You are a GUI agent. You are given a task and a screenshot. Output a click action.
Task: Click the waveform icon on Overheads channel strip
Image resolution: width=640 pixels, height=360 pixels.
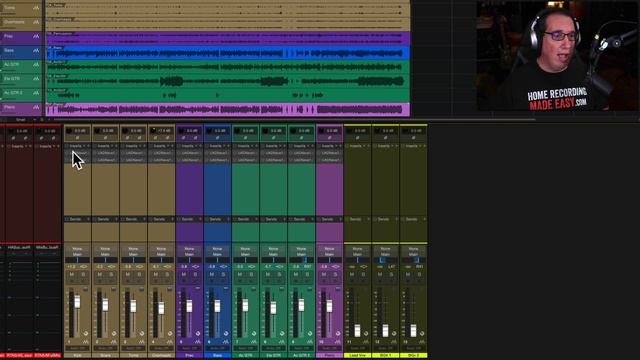pos(169,342)
